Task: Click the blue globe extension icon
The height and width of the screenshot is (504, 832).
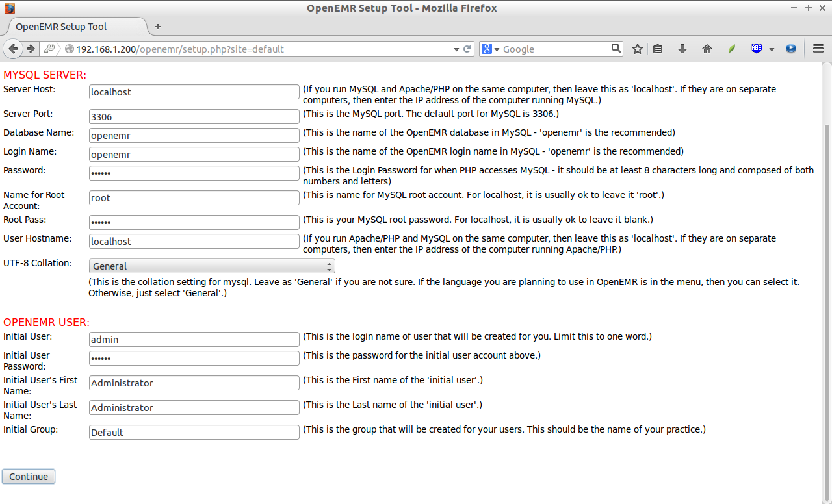Action: (791, 49)
